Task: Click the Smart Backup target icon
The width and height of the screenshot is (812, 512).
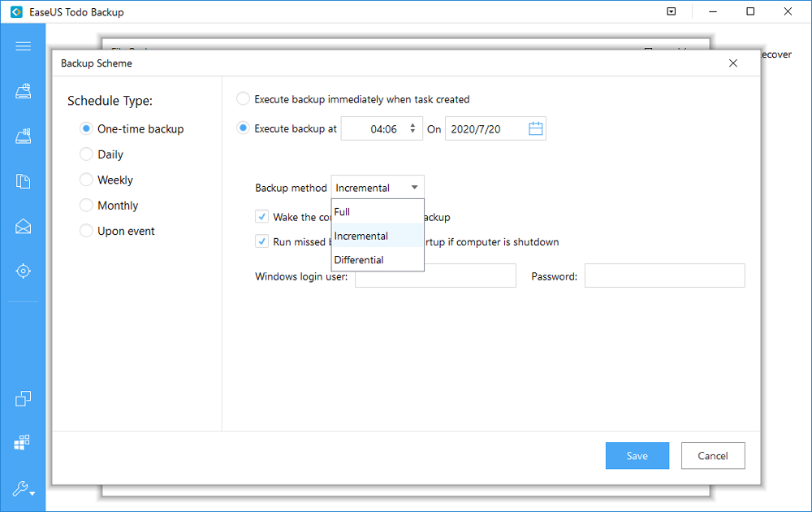Action: click(23, 271)
